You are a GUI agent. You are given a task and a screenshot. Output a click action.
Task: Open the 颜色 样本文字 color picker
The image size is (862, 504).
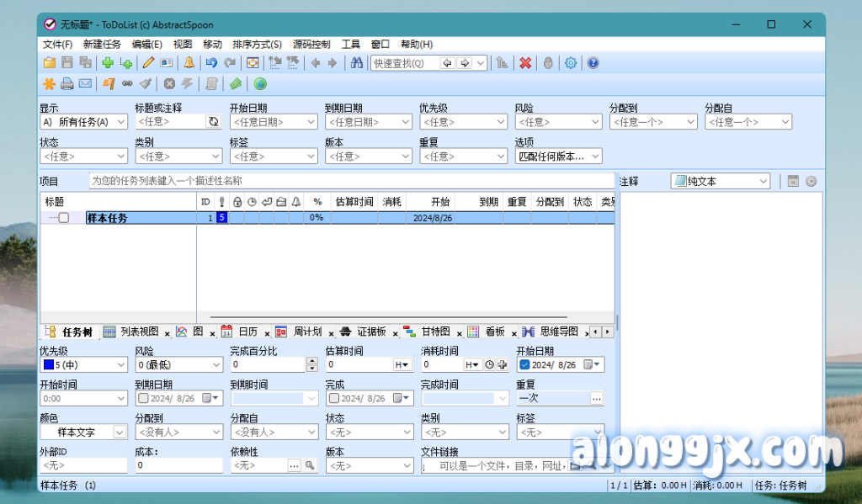[120, 432]
